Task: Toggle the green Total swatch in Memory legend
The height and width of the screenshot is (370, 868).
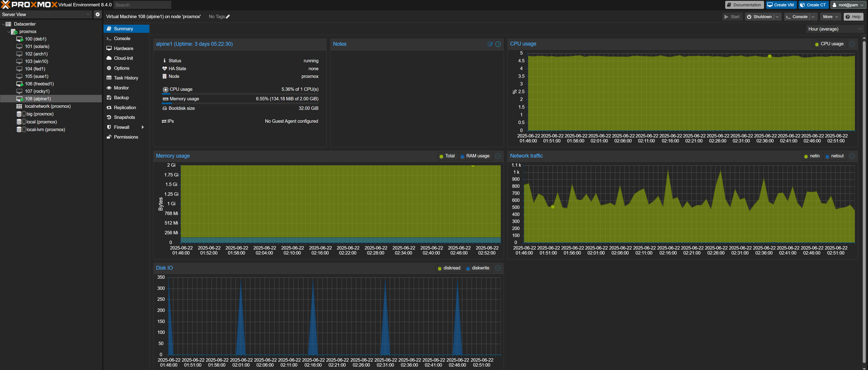Action: (x=441, y=156)
